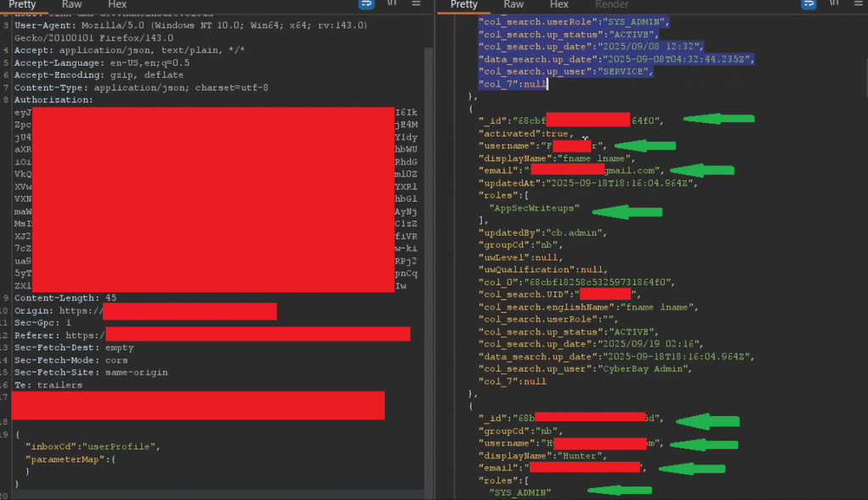Switch request view to the Hex tab

click(x=117, y=4)
